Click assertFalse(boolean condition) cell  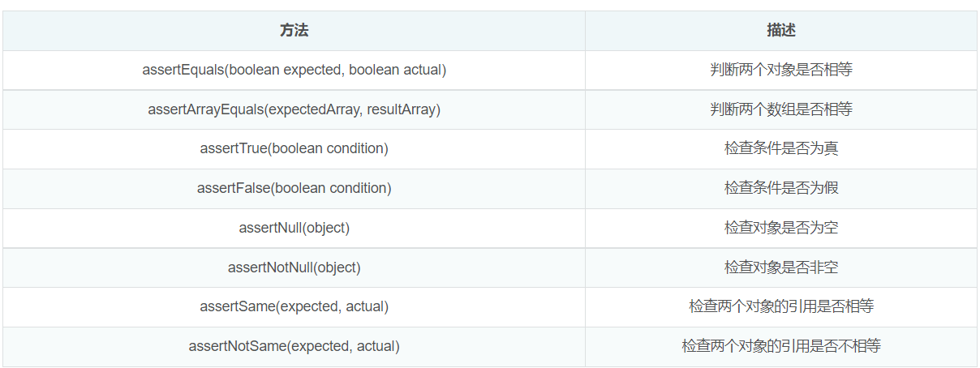click(x=294, y=188)
